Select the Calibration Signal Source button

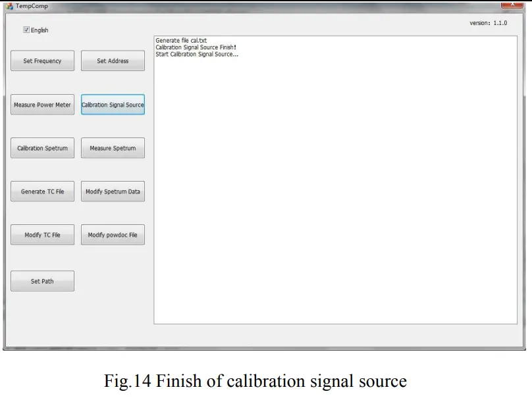pyautogui.click(x=113, y=104)
